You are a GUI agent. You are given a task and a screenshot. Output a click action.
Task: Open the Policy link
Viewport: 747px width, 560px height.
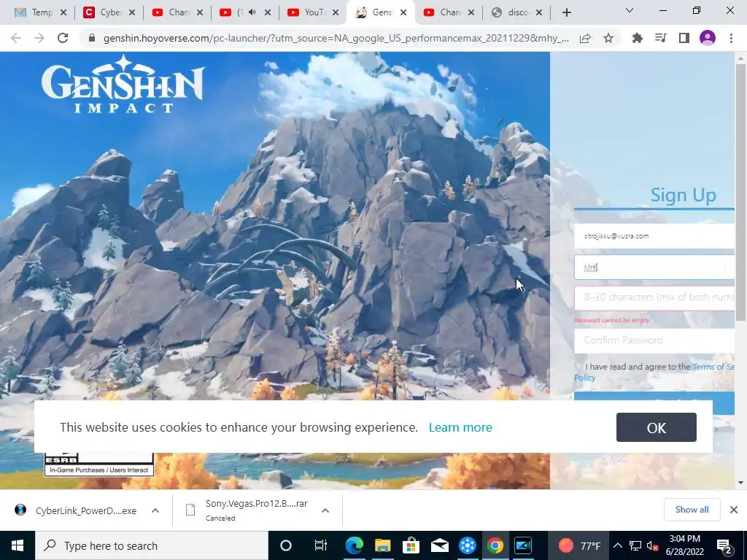(584, 378)
